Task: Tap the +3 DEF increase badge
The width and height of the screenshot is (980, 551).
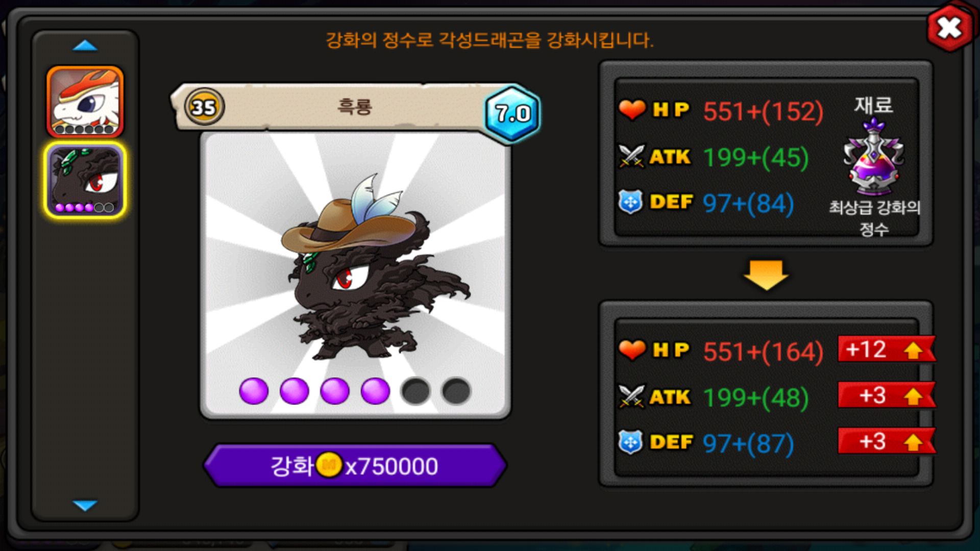Action: 887,441
